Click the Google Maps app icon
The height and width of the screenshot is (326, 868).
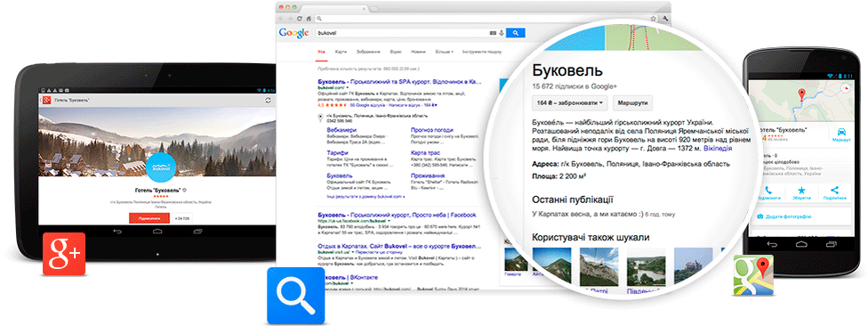(x=753, y=275)
